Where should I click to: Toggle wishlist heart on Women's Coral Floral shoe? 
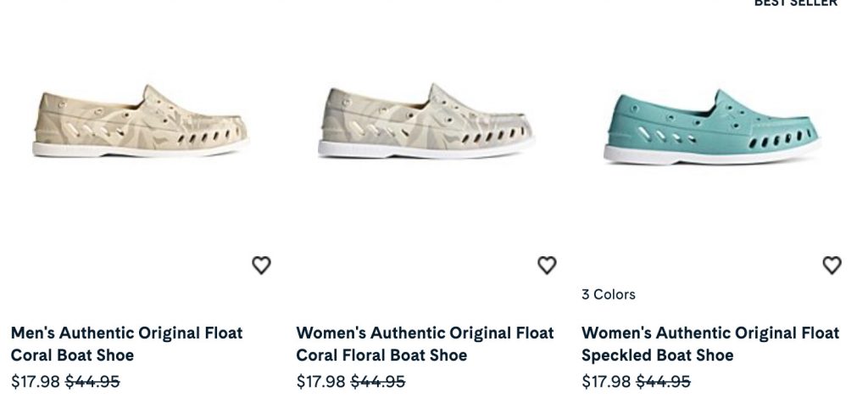(547, 266)
